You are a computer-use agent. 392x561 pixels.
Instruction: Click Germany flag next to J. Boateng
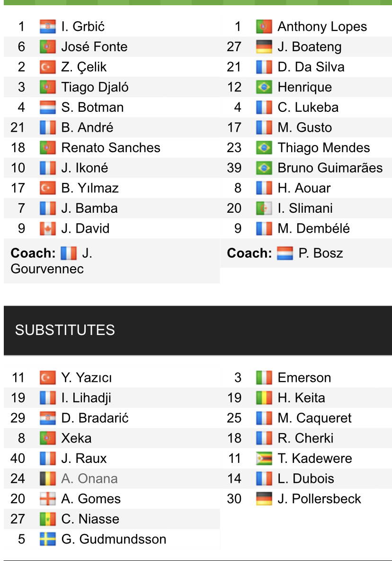tap(264, 46)
